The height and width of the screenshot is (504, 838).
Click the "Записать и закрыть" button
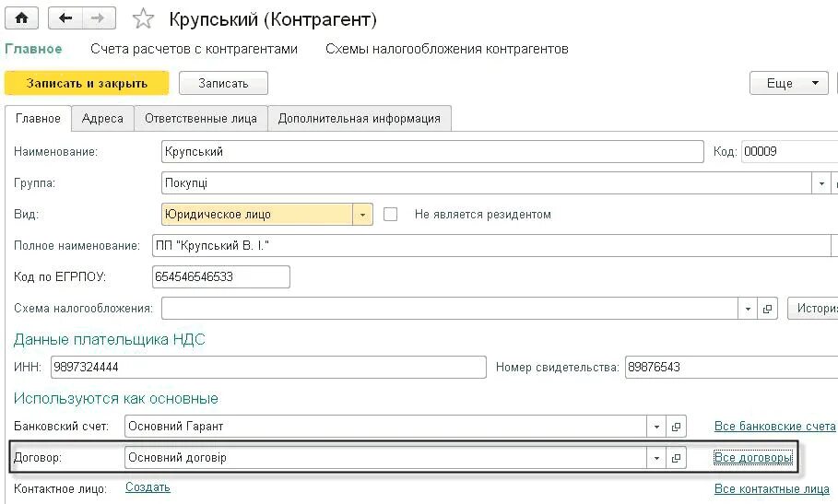(87, 83)
